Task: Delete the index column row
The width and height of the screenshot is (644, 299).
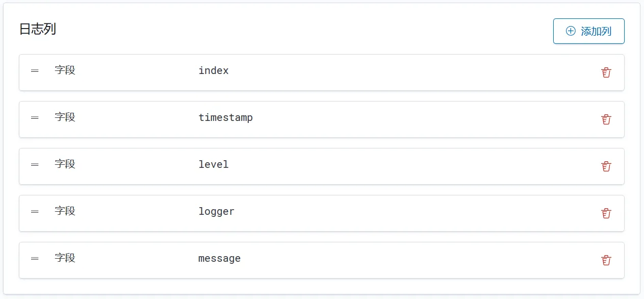Action: coord(606,72)
